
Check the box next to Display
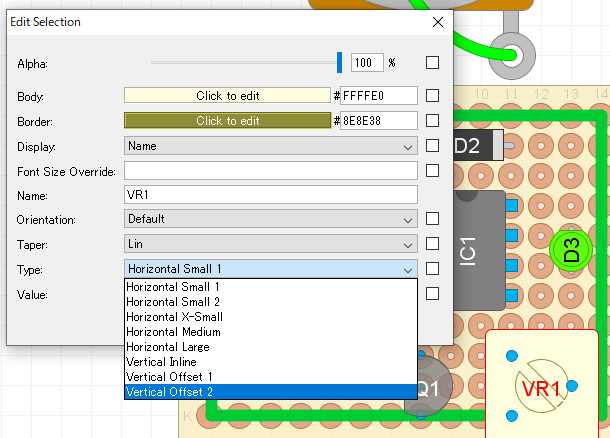[x=432, y=145]
